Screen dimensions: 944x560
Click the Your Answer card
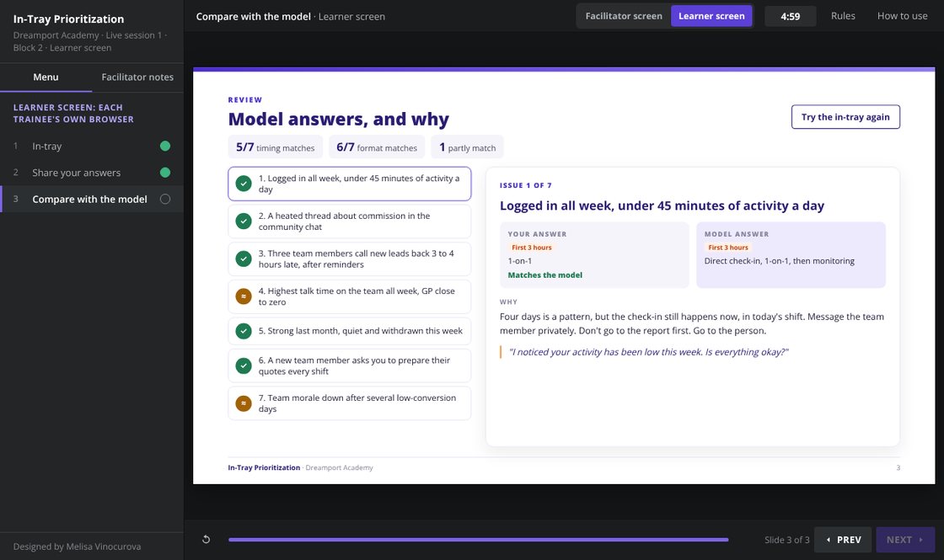click(594, 255)
